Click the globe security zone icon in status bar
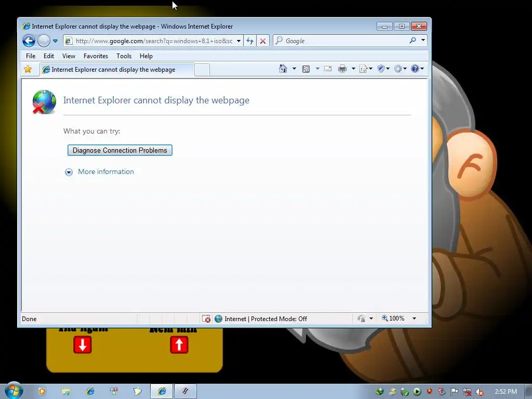 click(219, 318)
